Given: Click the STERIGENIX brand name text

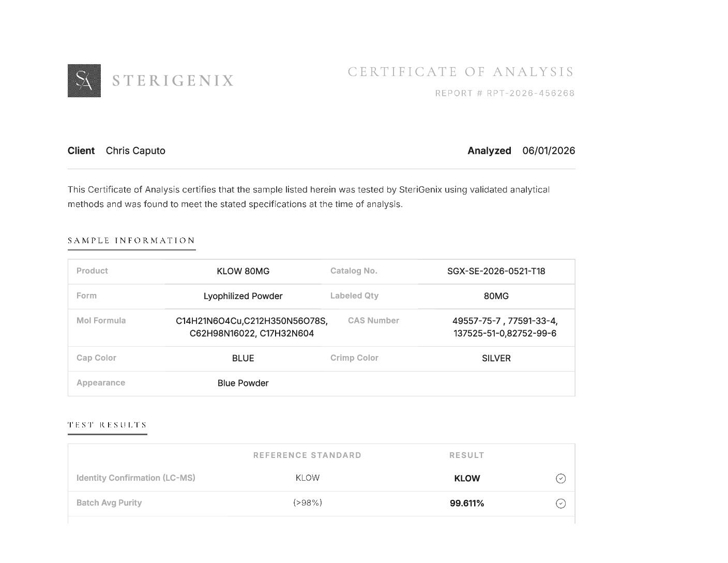Looking at the screenshot, I should pyautogui.click(x=173, y=81).
